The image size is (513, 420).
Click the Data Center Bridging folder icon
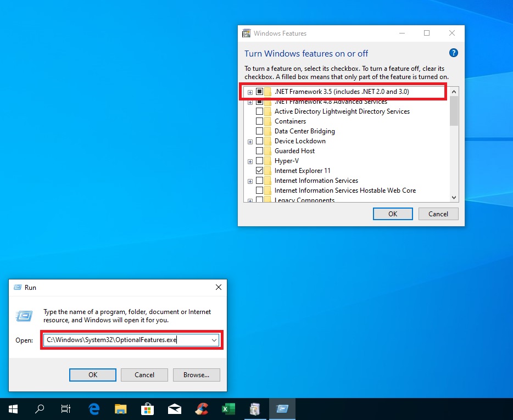267,131
